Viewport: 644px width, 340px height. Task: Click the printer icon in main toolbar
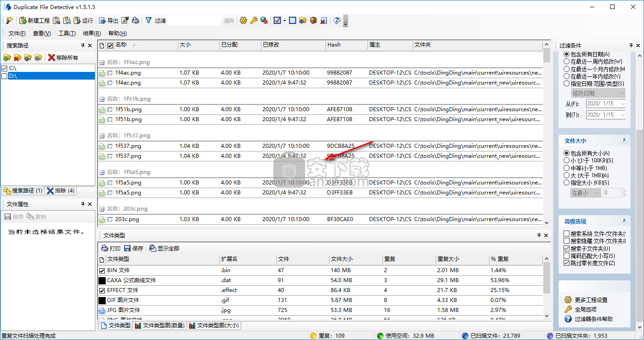[135, 20]
